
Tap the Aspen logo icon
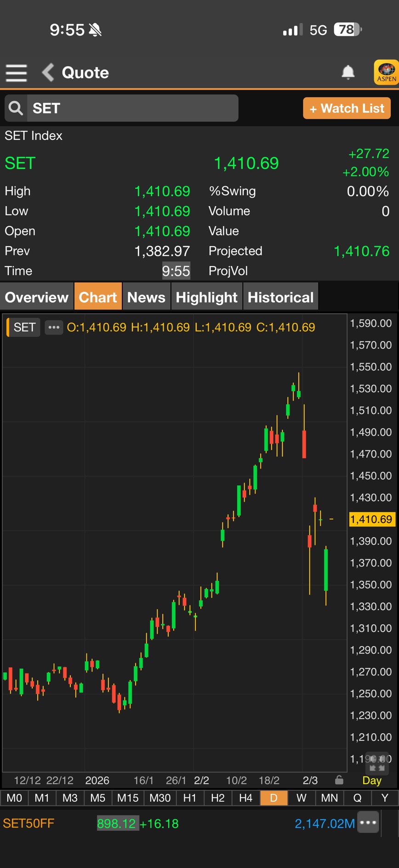pos(386,72)
